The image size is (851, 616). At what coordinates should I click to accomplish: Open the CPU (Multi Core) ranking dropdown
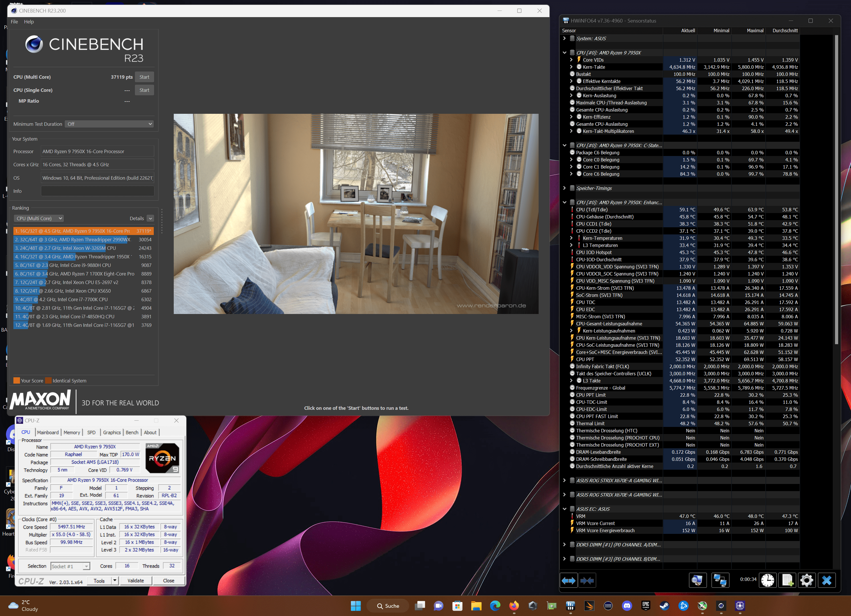point(39,218)
